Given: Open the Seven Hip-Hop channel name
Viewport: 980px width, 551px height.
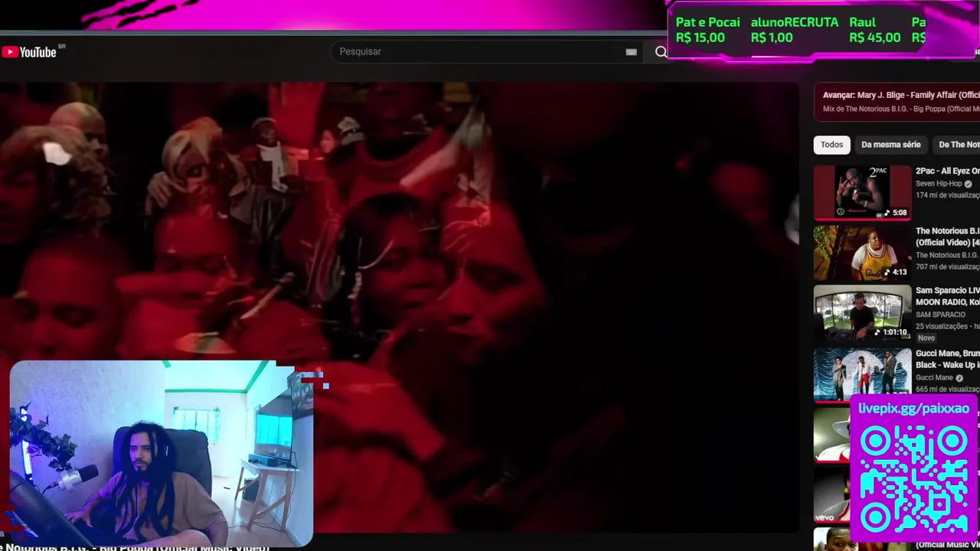Looking at the screenshot, I should tap(939, 184).
